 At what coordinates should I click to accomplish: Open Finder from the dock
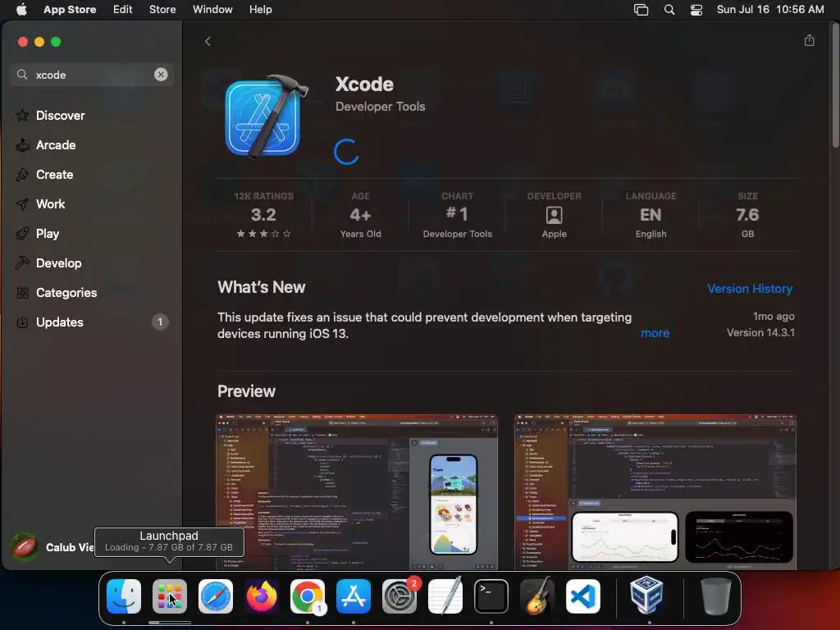(124, 596)
